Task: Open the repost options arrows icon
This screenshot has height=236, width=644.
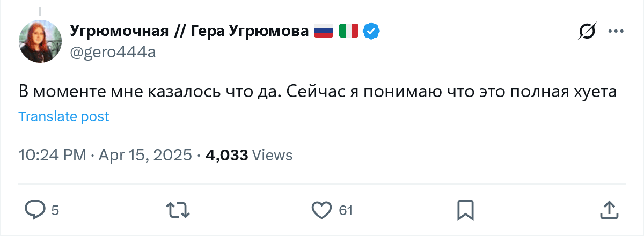Action: [x=179, y=210]
